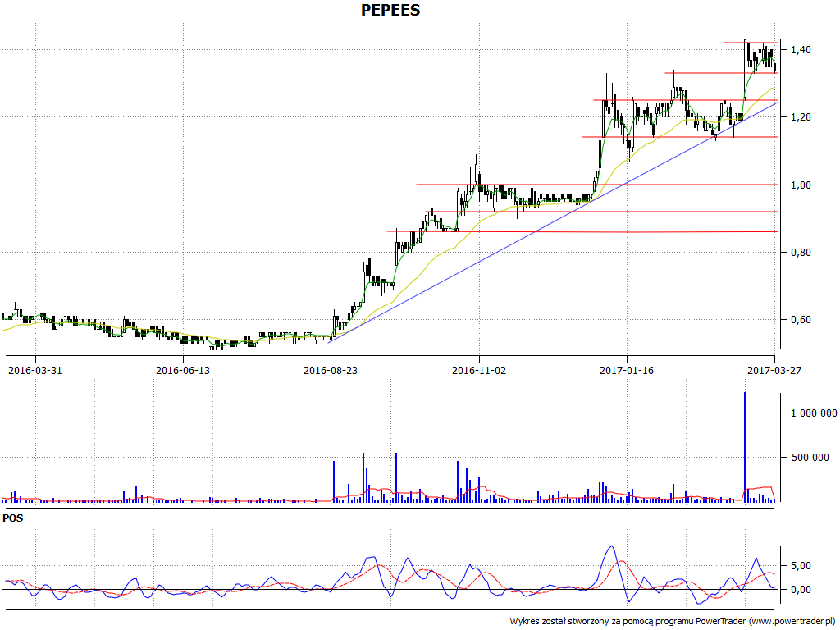Click the 1,20 price axis label
840x630 pixels.
click(x=801, y=117)
